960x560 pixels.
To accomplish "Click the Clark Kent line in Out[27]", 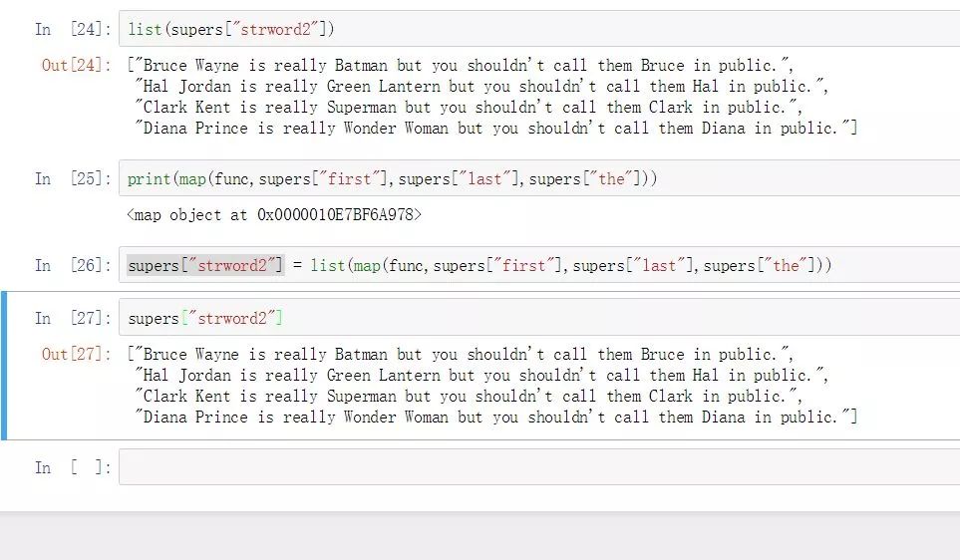I will click(469, 396).
